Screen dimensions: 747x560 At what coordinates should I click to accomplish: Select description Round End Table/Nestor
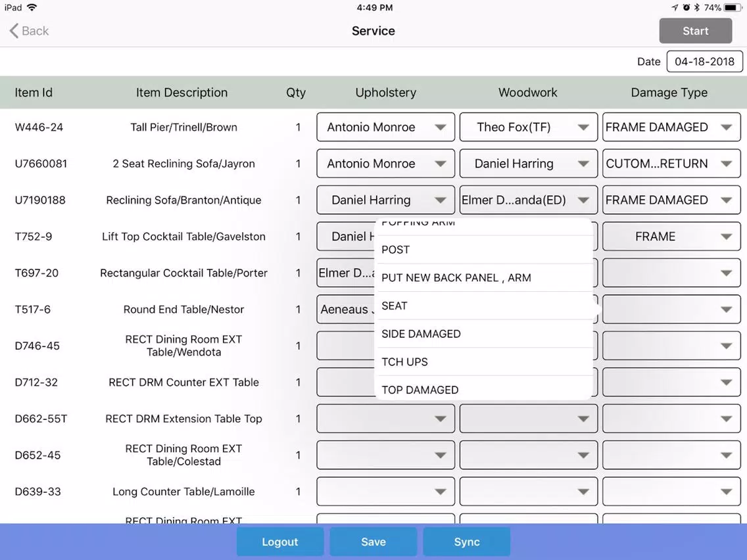pyautogui.click(x=184, y=309)
